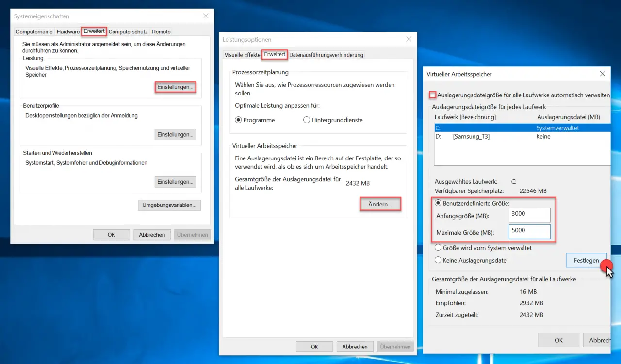Click Einstellungen under Benutzerprofile
The image size is (621, 364).
(175, 134)
